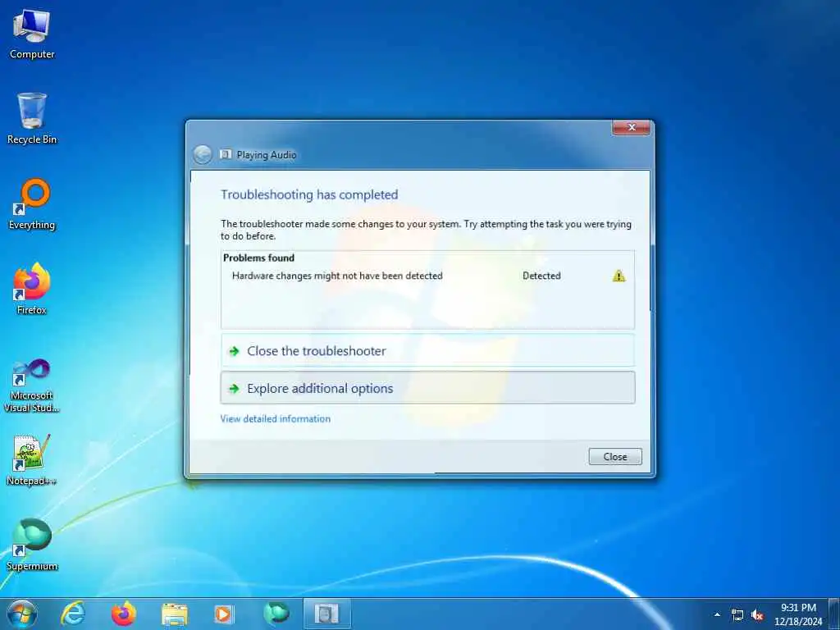Go back in the troubleshooter wizard
Screen dimensions: 840x630
click(203, 155)
